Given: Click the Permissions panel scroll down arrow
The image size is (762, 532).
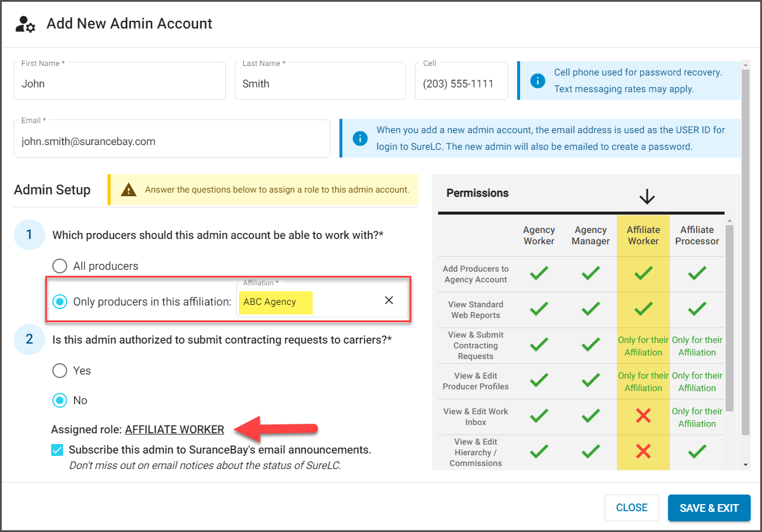Looking at the screenshot, I should point(745,464).
